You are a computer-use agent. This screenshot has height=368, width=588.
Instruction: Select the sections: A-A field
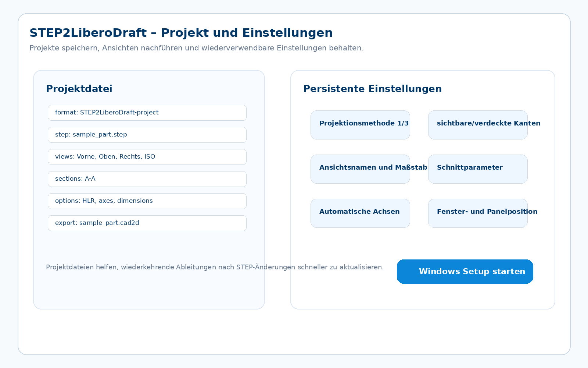147,179
